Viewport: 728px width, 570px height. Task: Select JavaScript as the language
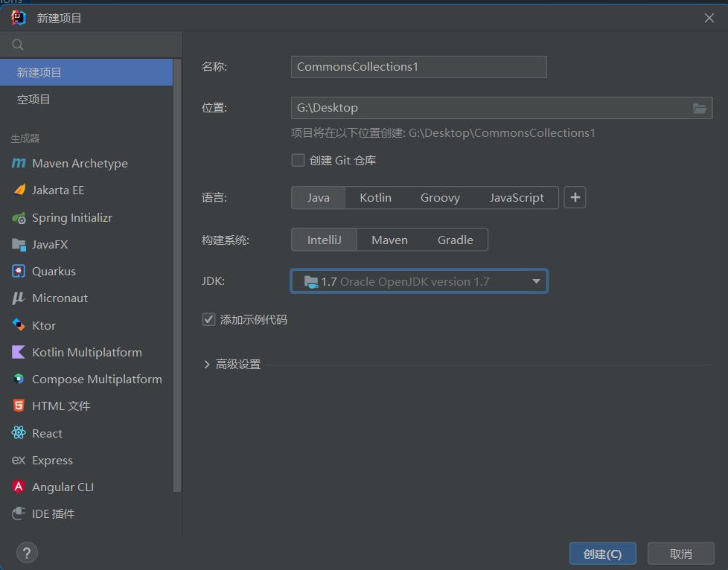(517, 198)
